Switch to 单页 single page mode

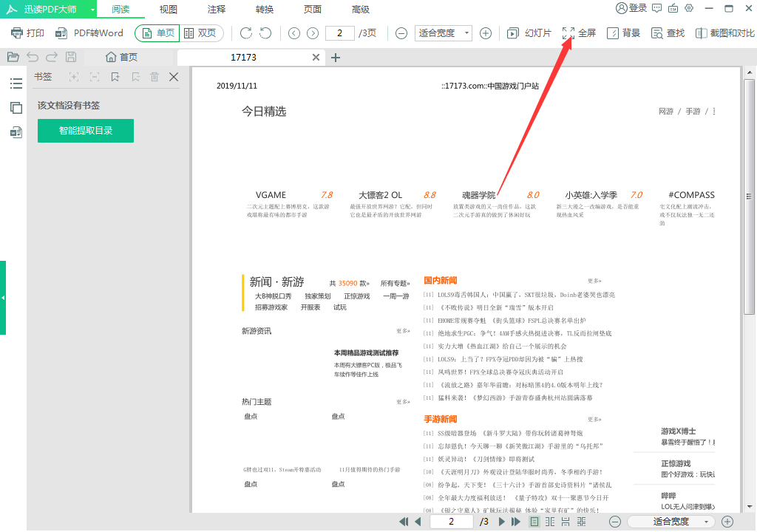(x=157, y=33)
